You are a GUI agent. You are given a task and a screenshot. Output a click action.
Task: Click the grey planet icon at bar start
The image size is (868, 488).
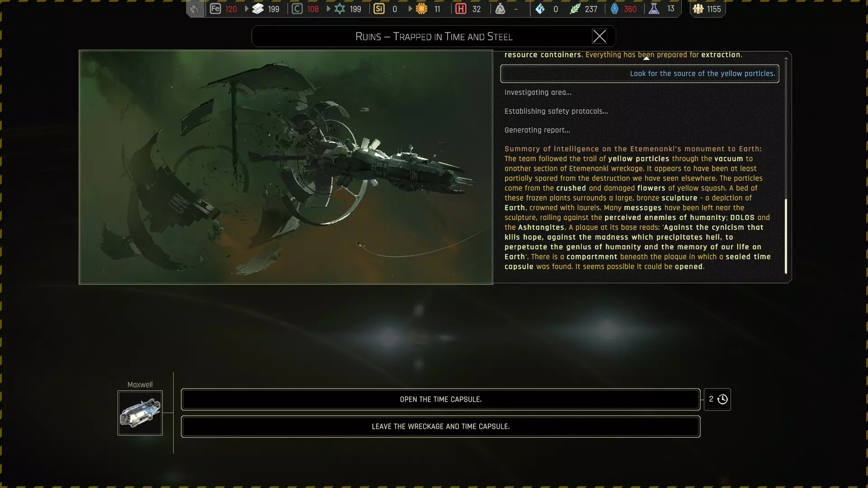tap(195, 9)
